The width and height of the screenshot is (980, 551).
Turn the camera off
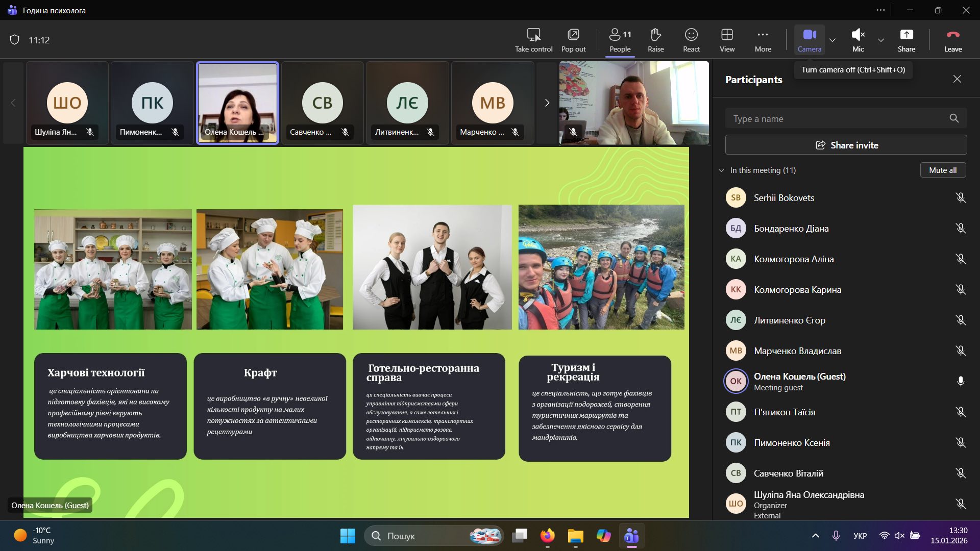809,40
